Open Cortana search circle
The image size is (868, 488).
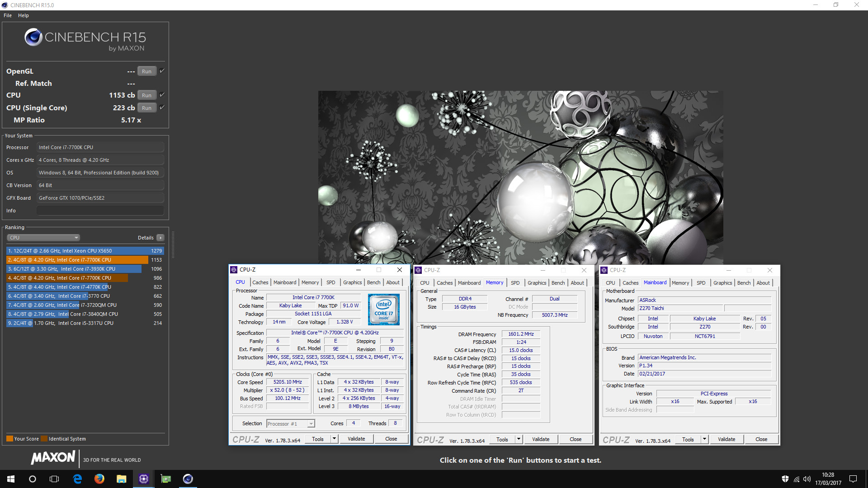(x=33, y=479)
